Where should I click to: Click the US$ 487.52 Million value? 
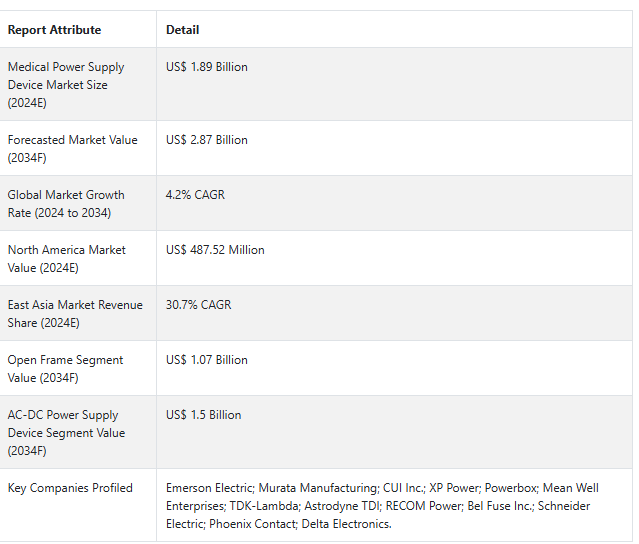(x=215, y=250)
